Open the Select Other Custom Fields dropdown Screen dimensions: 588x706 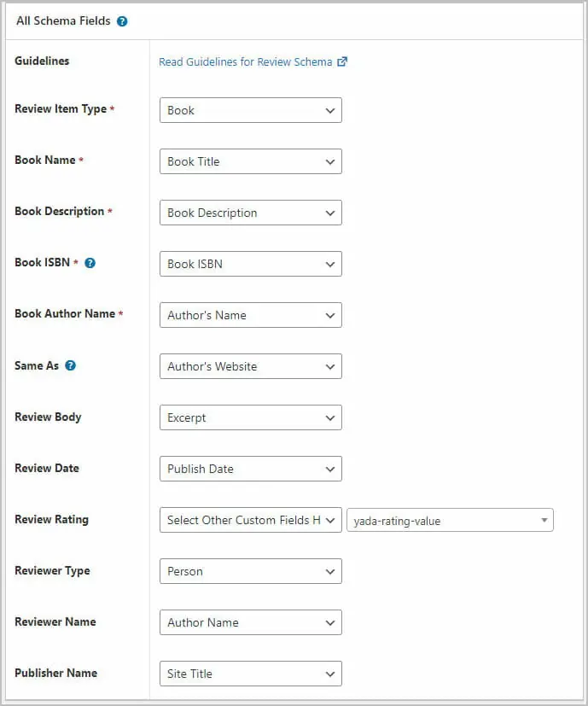point(250,520)
